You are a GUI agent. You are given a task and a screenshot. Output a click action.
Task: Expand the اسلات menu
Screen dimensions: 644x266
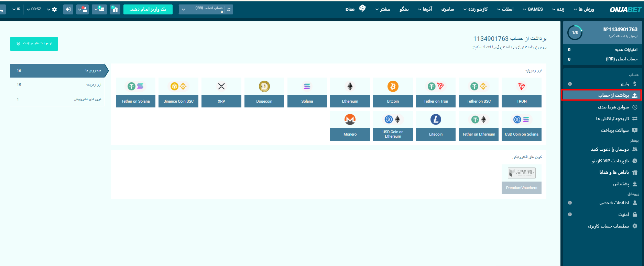(x=505, y=9)
